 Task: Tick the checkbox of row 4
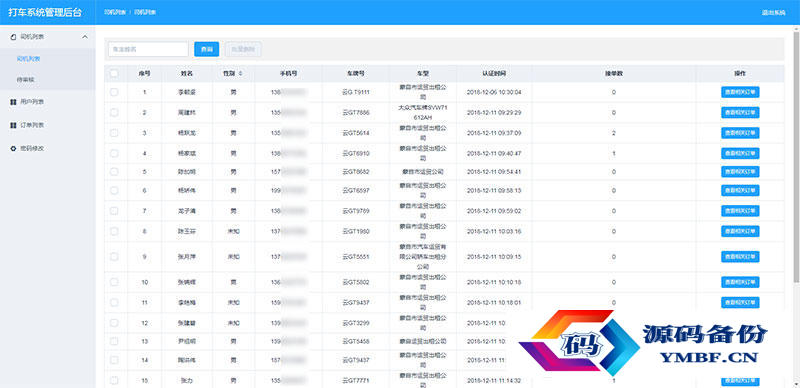click(114, 153)
